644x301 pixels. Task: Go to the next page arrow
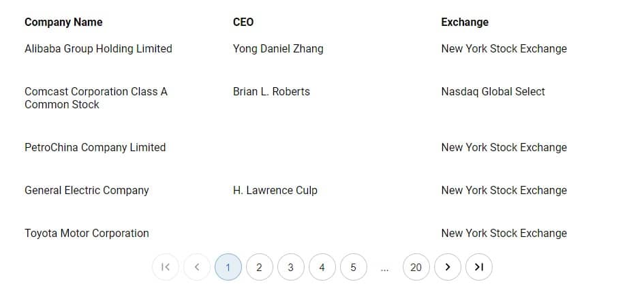point(447,267)
